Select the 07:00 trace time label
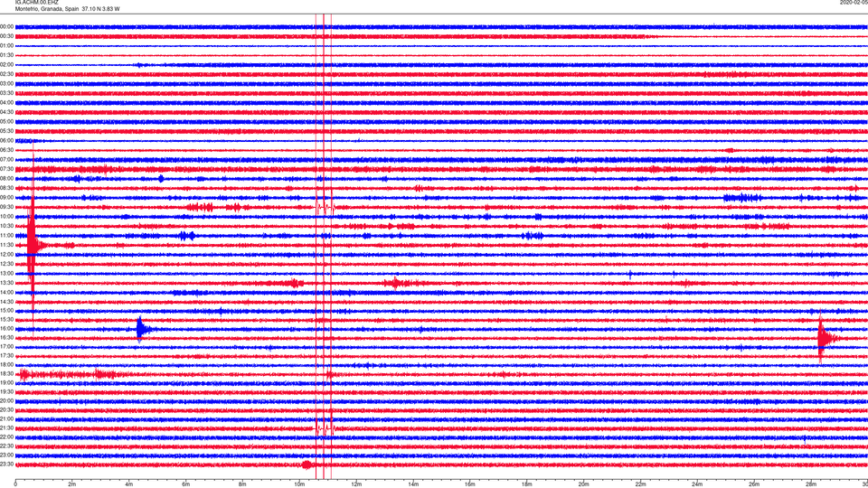Viewport: 868px width, 488px height. (6, 159)
